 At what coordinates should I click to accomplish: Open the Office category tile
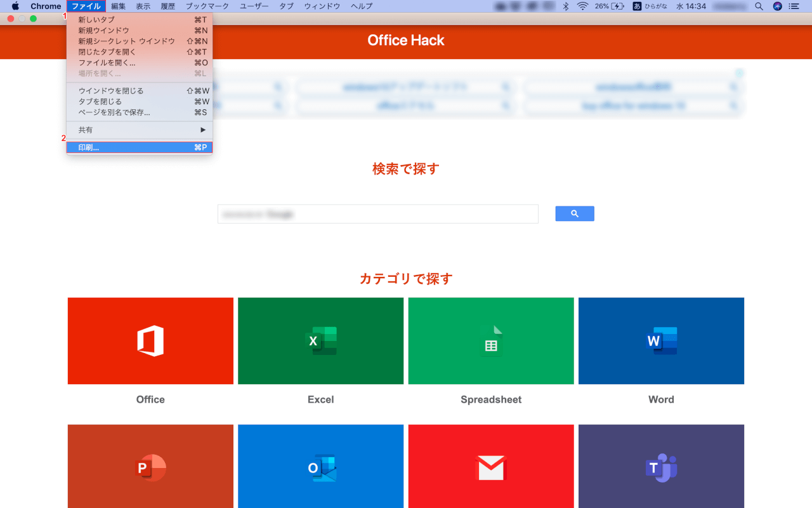tap(151, 341)
